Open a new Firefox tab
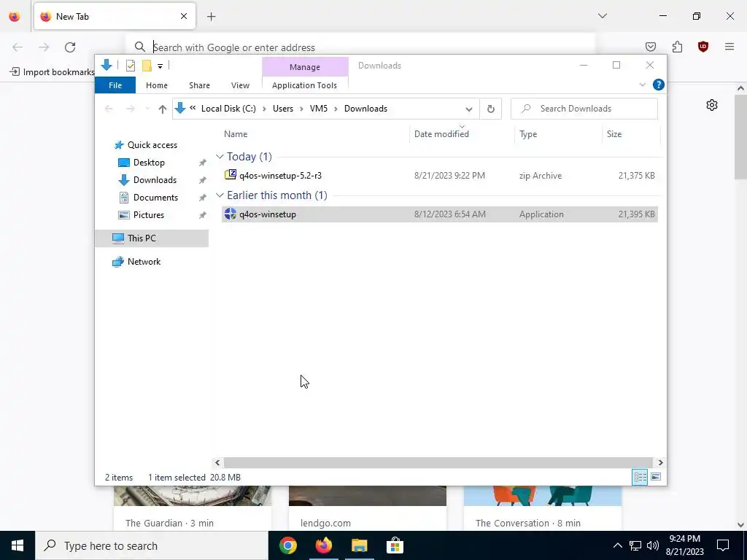 (x=211, y=17)
